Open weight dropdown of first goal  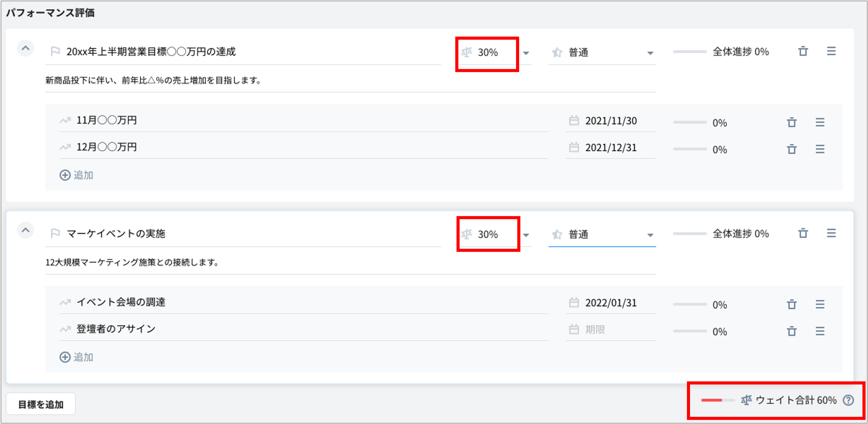click(526, 53)
